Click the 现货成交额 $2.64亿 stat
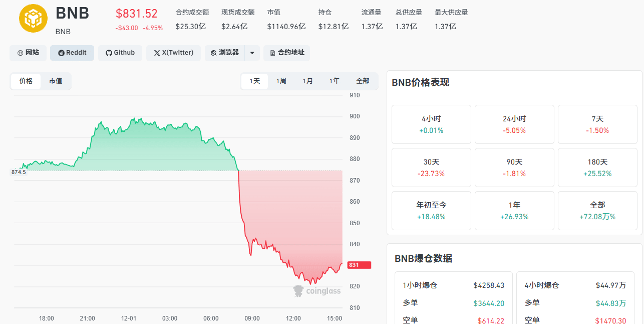The height and width of the screenshot is (324, 644). 238,19
